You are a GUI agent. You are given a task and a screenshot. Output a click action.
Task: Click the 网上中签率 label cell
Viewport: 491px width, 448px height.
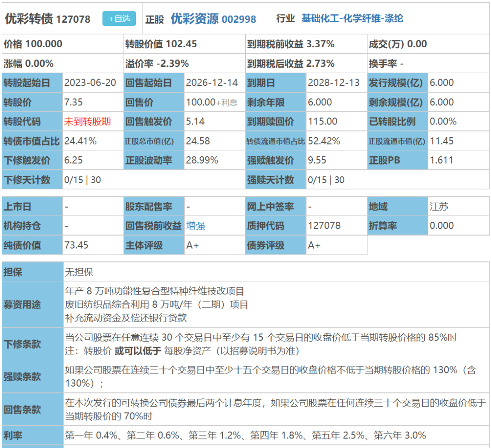coord(276,206)
